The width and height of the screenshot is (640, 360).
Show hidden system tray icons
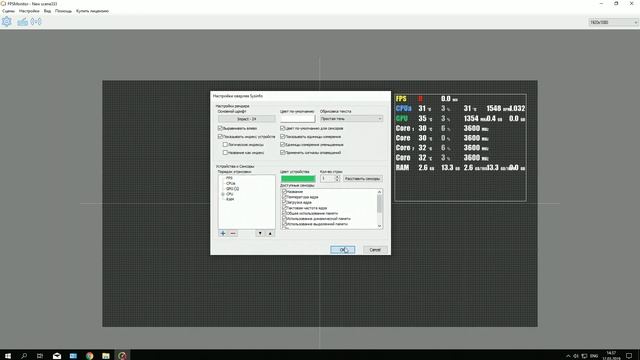click(568, 356)
